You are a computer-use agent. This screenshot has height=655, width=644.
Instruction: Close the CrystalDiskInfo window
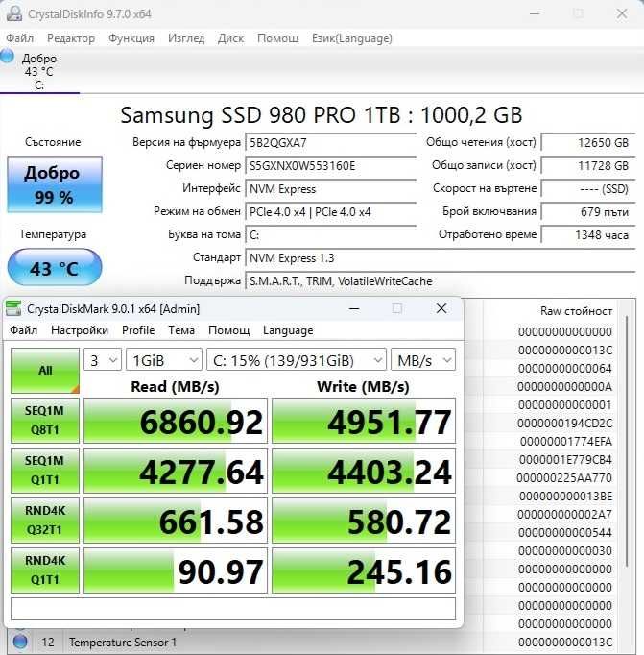622,13
